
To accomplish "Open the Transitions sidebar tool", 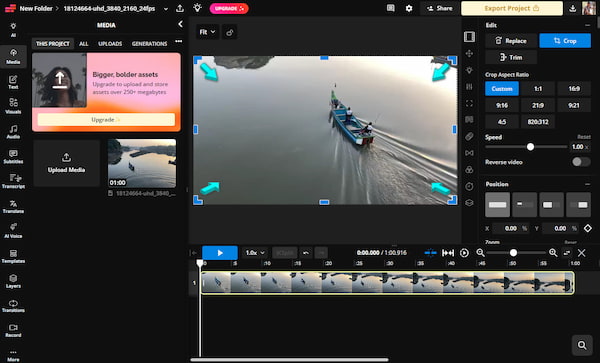I will (13, 306).
